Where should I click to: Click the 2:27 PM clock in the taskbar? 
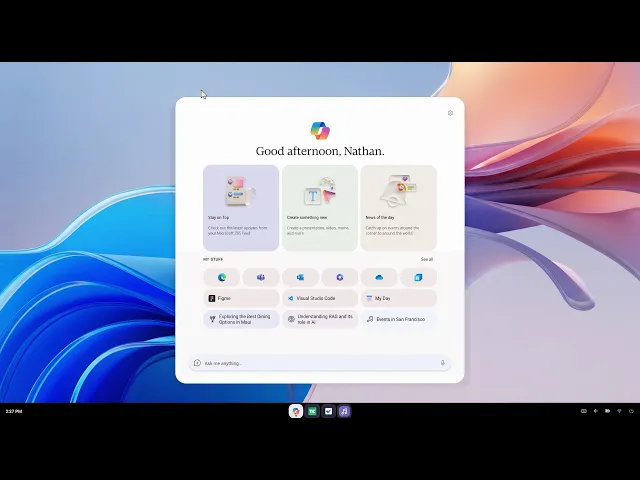pyautogui.click(x=14, y=411)
